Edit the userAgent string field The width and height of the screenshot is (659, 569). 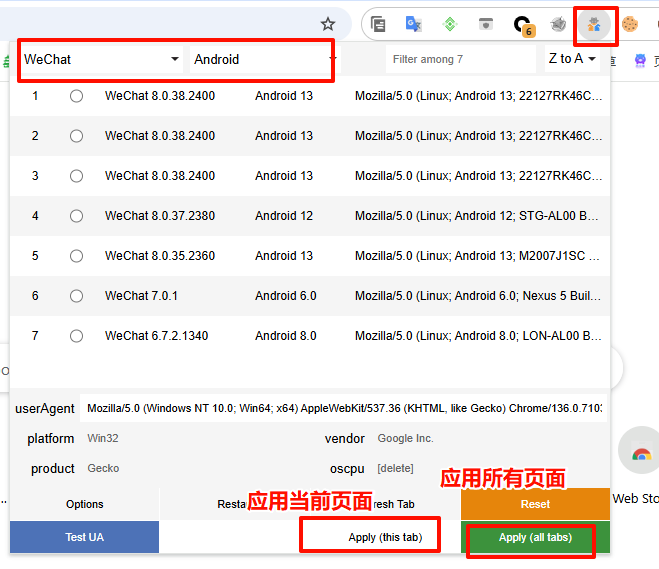pos(343,408)
